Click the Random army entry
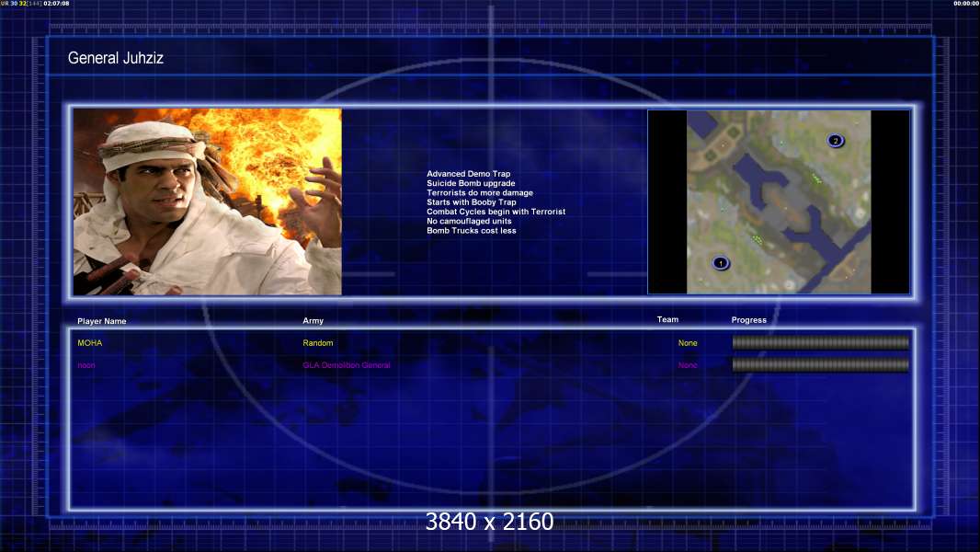Image resolution: width=980 pixels, height=552 pixels. [x=318, y=343]
